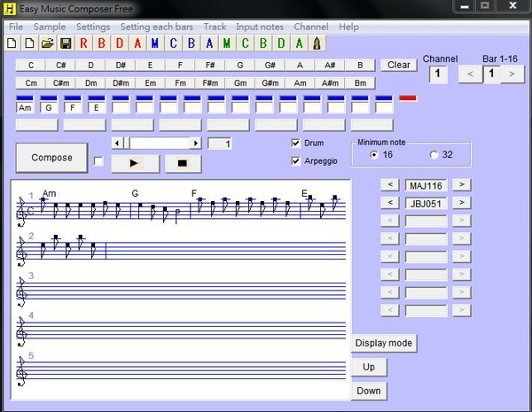Click the Up button
The width and height of the screenshot is (532, 412).
coord(369,367)
